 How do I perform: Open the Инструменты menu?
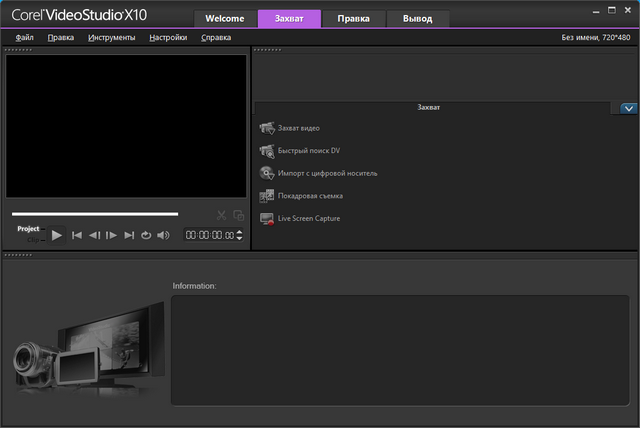coord(111,37)
